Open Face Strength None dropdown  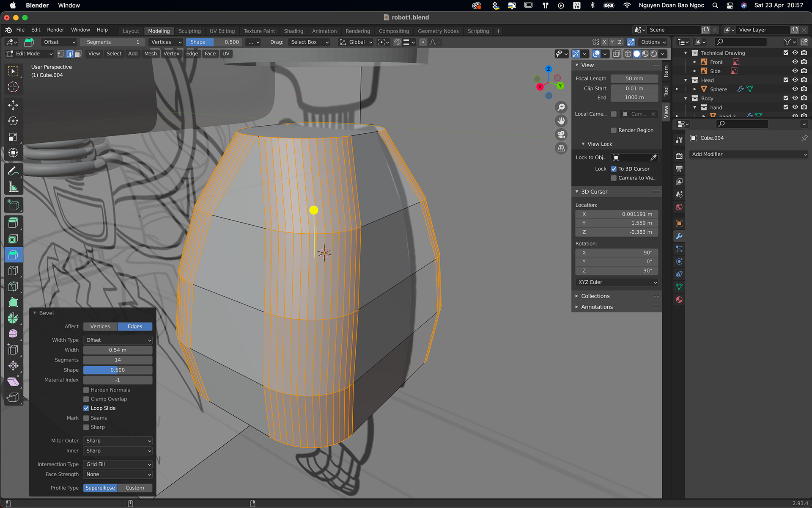[x=118, y=475]
